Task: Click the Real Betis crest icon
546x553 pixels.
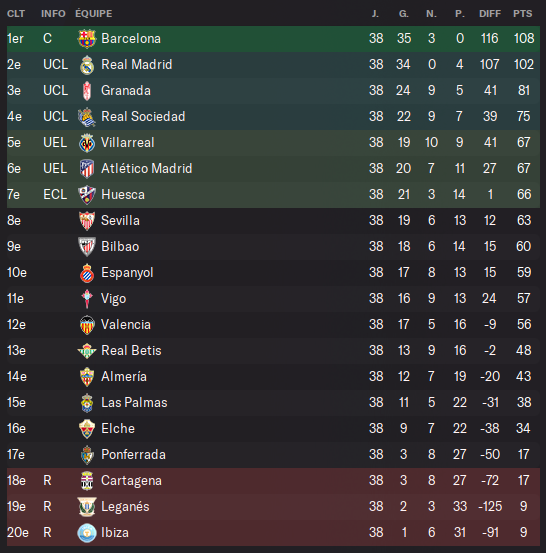Action: [x=87, y=351]
